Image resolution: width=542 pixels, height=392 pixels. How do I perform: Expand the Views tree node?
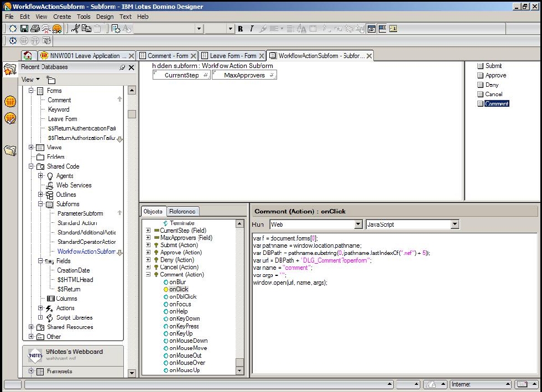tap(31, 147)
